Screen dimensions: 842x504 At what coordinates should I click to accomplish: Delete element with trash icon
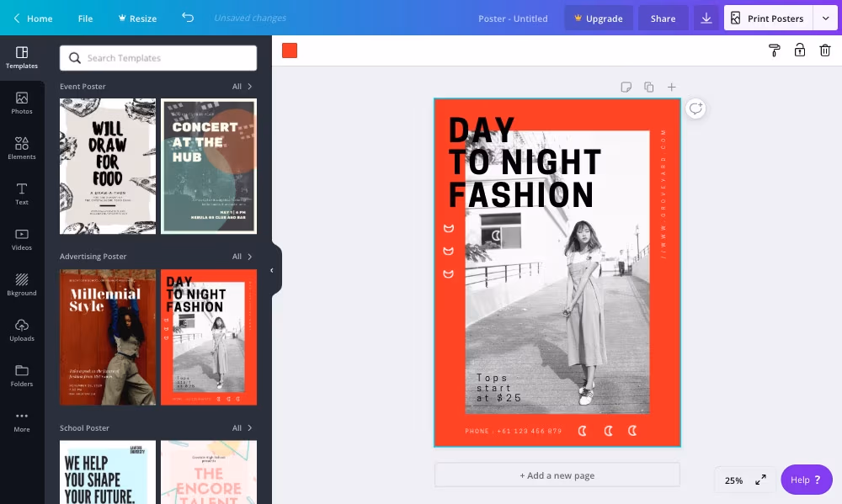[825, 50]
